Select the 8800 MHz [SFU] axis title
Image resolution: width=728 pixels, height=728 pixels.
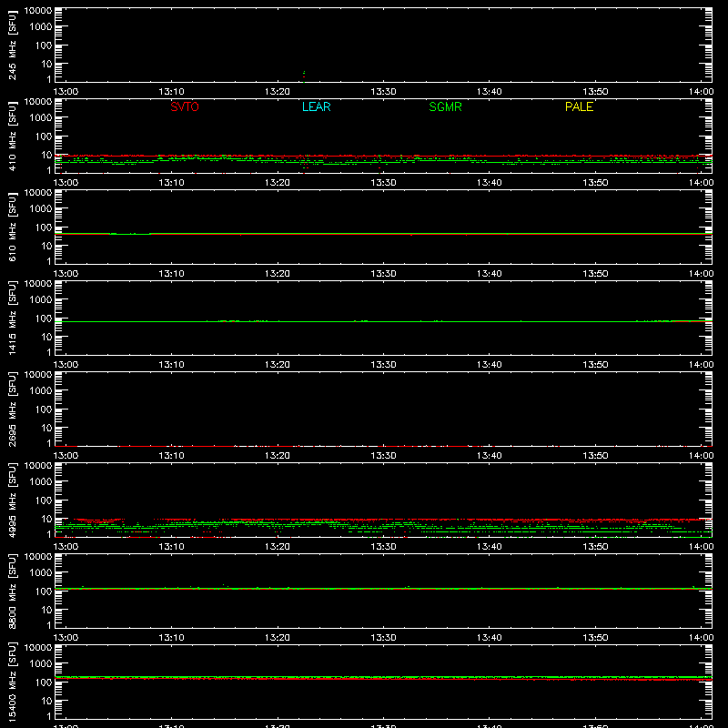click(12, 591)
